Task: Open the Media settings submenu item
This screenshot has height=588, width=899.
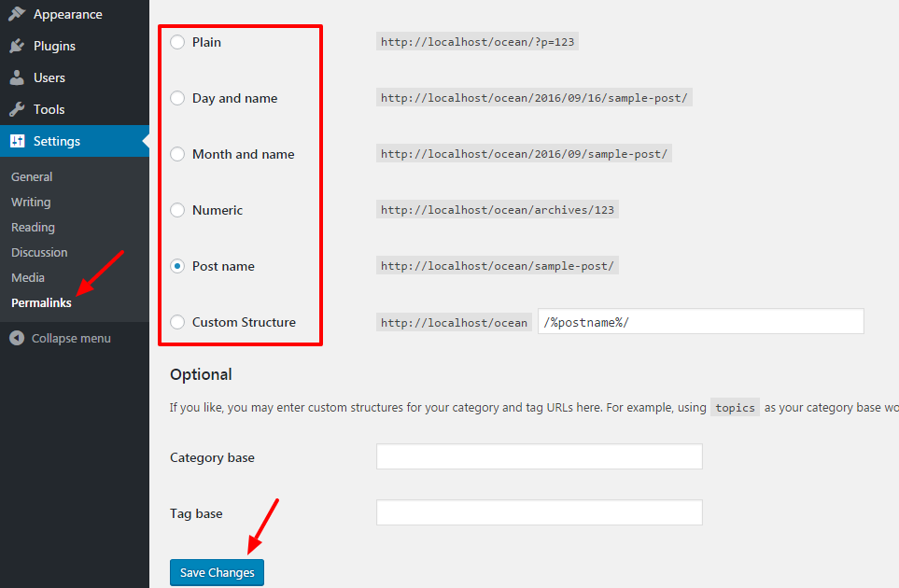Action: tap(28, 277)
